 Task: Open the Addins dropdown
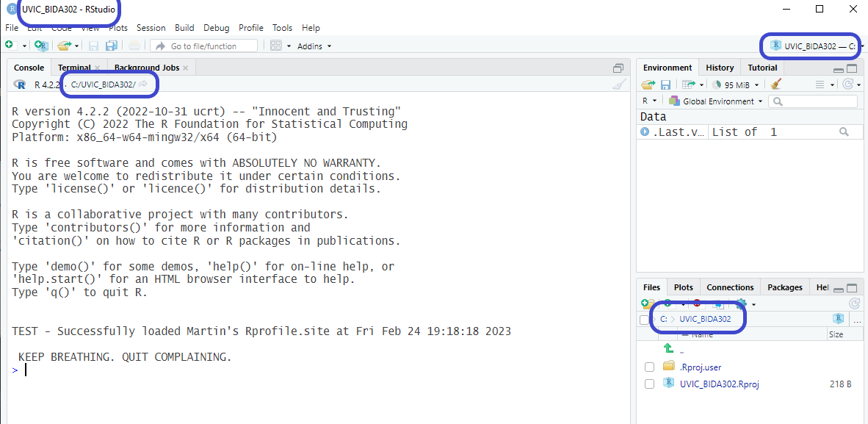tap(314, 46)
